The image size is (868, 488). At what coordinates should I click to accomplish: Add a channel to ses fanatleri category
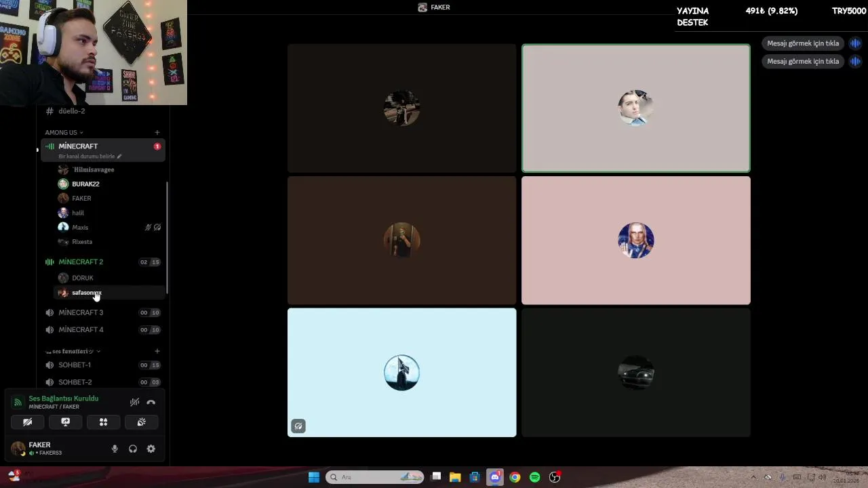tap(157, 351)
